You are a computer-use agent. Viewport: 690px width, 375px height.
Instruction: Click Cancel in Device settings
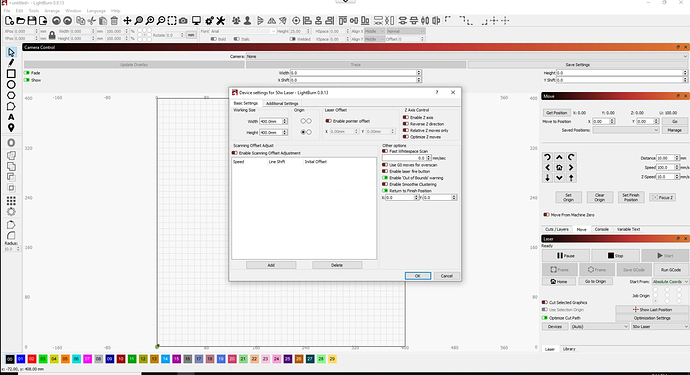446,276
